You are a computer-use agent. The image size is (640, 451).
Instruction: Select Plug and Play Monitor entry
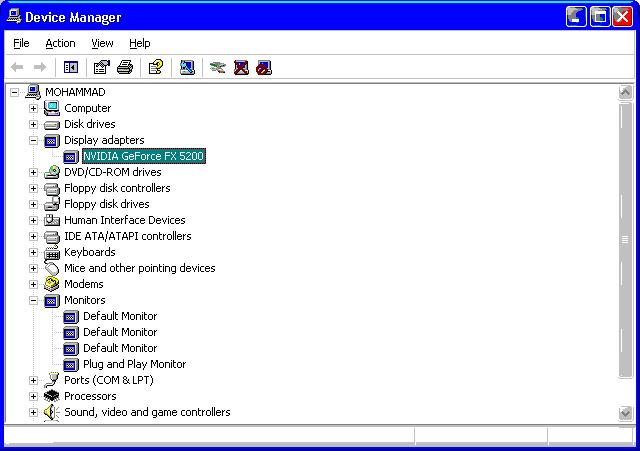134,364
